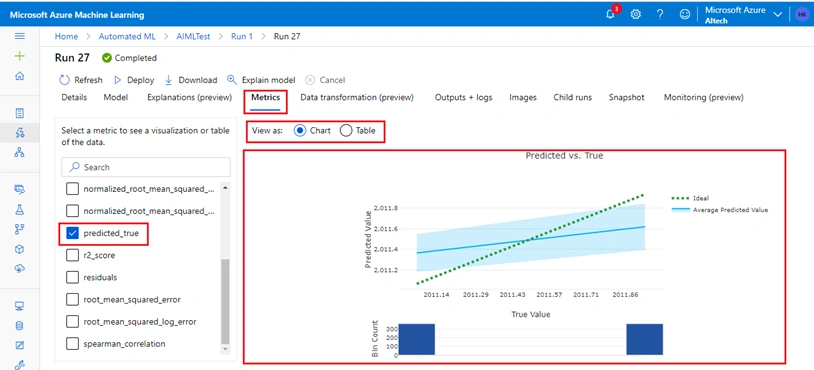The image size is (814, 370).
Task: Check second normalized_root_mean_squared checkbox
Action: click(73, 211)
